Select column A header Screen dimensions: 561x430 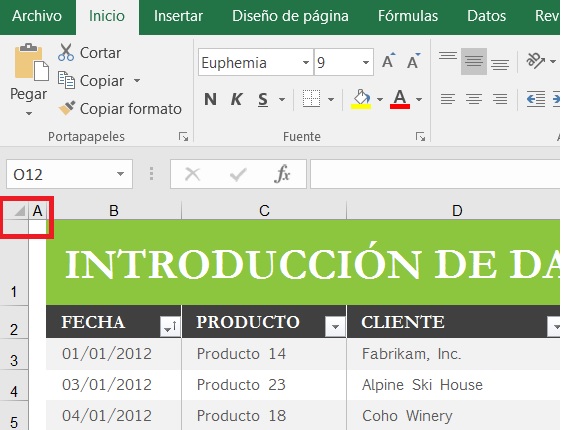[x=38, y=211]
